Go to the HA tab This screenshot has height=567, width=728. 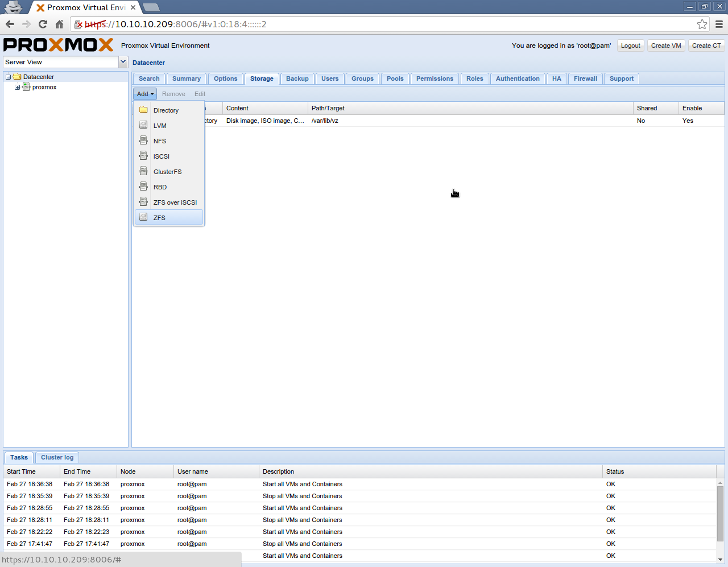(x=557, y=79)
